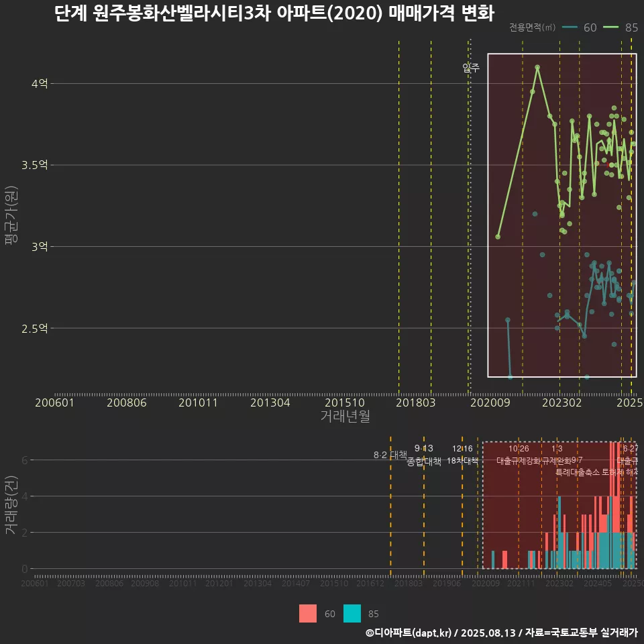
Task: Click 201407 on the volume chart x-axis
Action: (x=296, y=583)
